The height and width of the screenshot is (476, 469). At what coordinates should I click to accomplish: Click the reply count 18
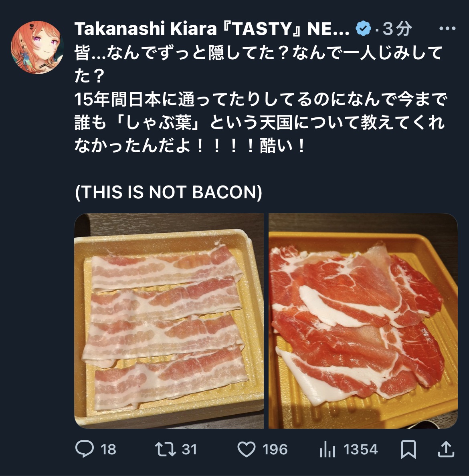(108, 450)
